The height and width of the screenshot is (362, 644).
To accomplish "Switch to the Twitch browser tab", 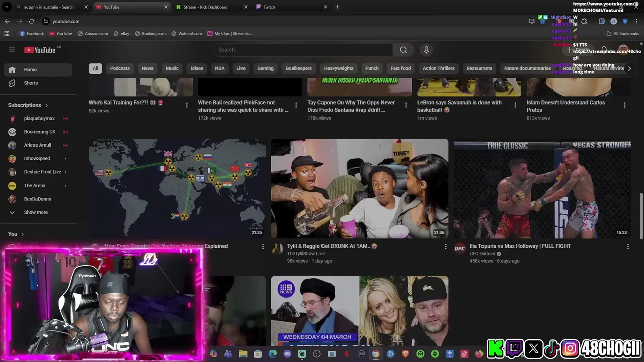I will coord(291,7).
